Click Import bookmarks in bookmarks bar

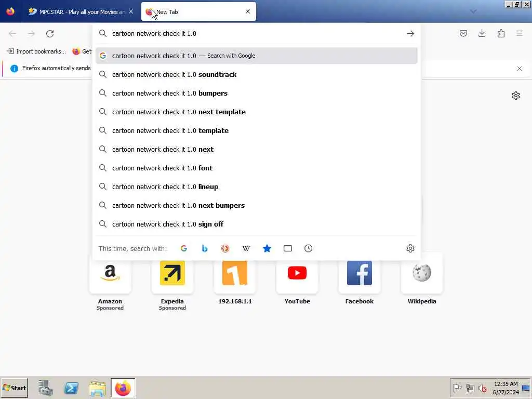[x=36, y=51]
